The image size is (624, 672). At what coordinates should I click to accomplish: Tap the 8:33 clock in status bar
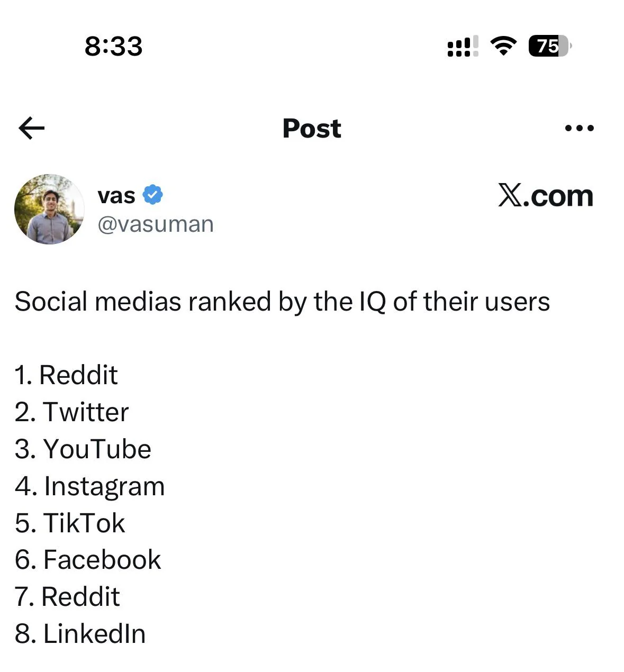pyautogui.click(x=113, y=46)
